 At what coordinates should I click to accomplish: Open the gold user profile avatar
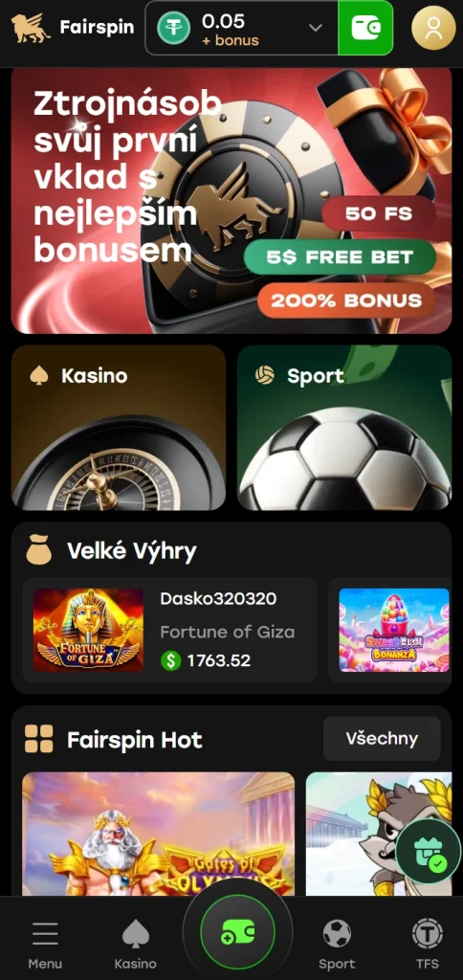point(433,28)
